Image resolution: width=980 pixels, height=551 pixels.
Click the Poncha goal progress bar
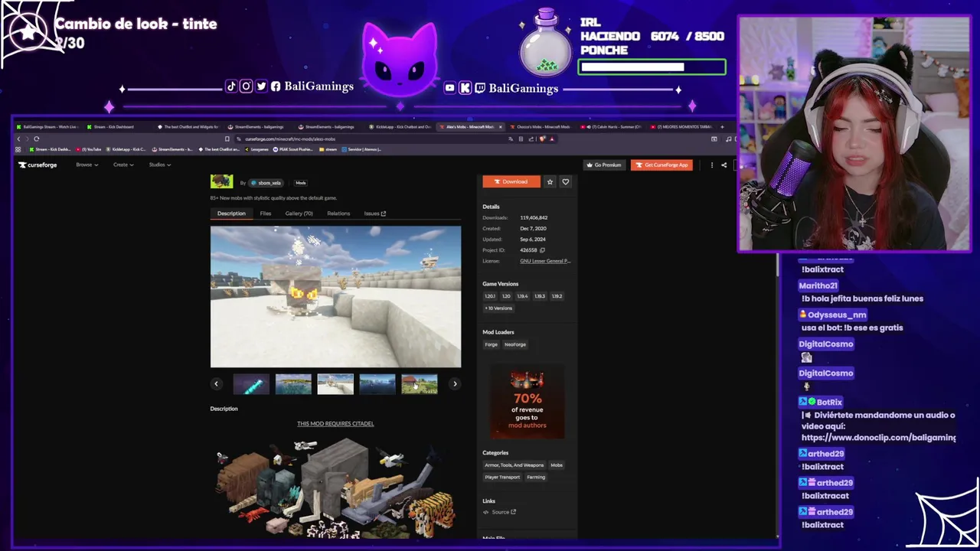pyautogui.click(x=652, y=67)
